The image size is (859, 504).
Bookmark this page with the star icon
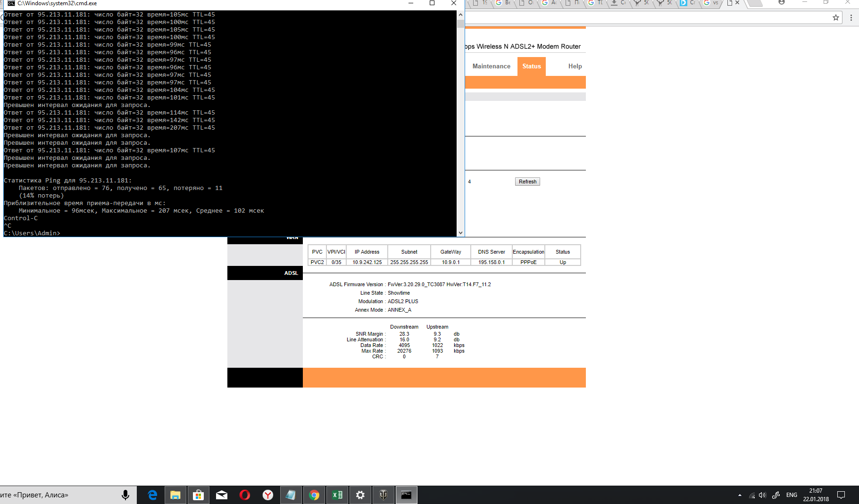[836, 17]
